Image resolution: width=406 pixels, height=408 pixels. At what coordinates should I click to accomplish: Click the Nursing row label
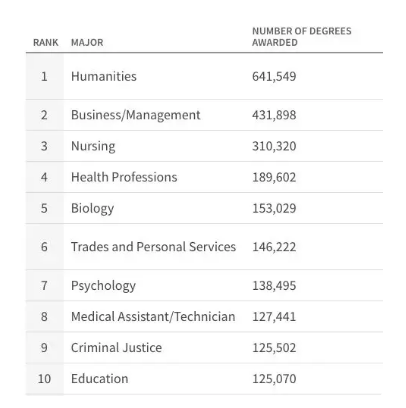pos(93,146)
